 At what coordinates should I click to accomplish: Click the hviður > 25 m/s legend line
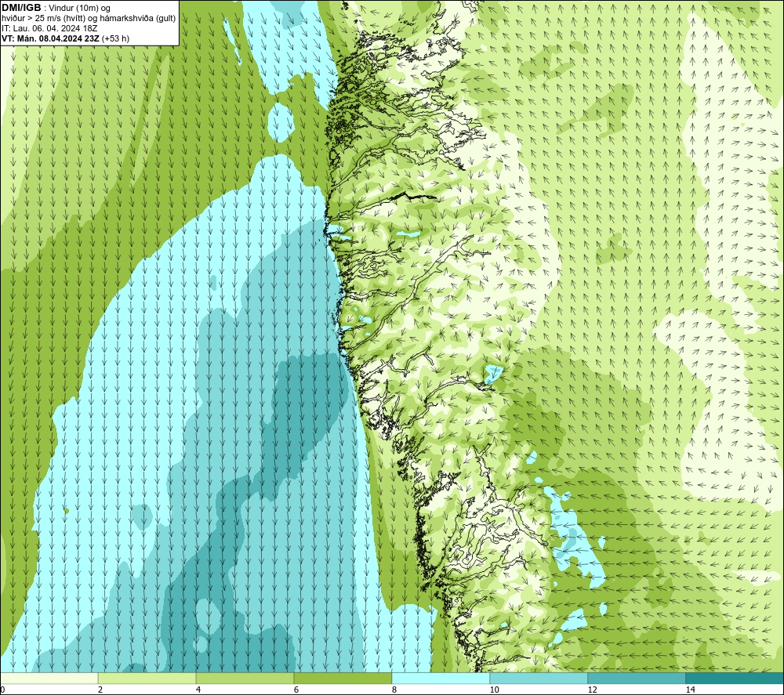coord(89,18)
